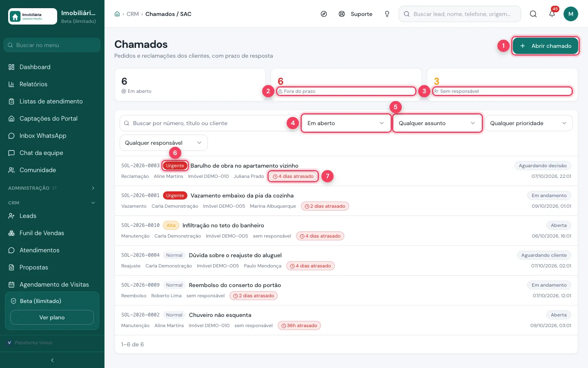Open Inbox WhatsApp page

52,136
